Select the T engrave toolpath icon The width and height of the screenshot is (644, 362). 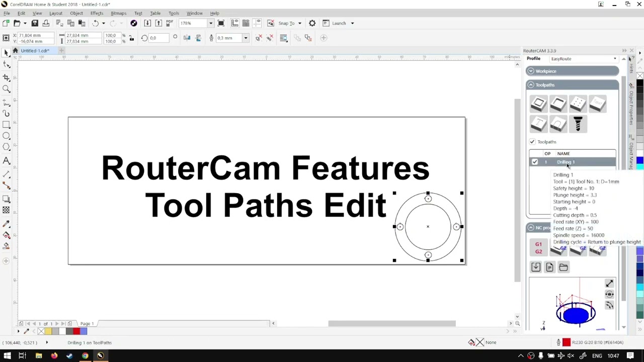538,124
